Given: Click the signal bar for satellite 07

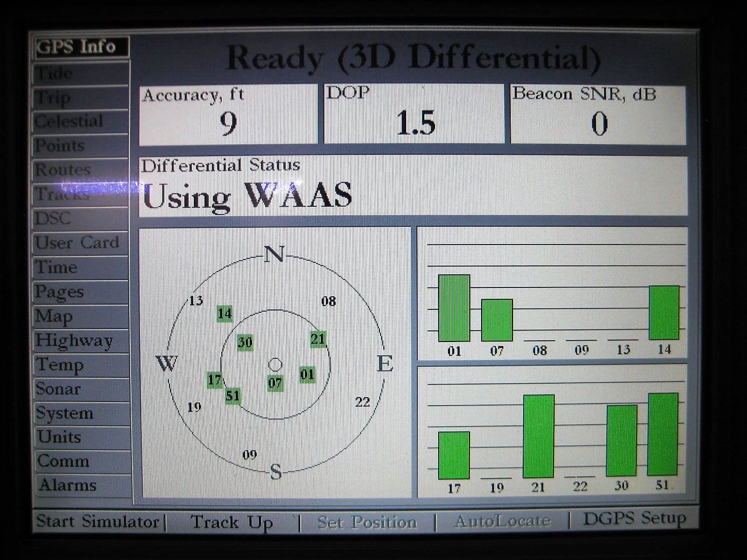Looking at the screenshot, I should pyautogui.click(x=497, y=320).
